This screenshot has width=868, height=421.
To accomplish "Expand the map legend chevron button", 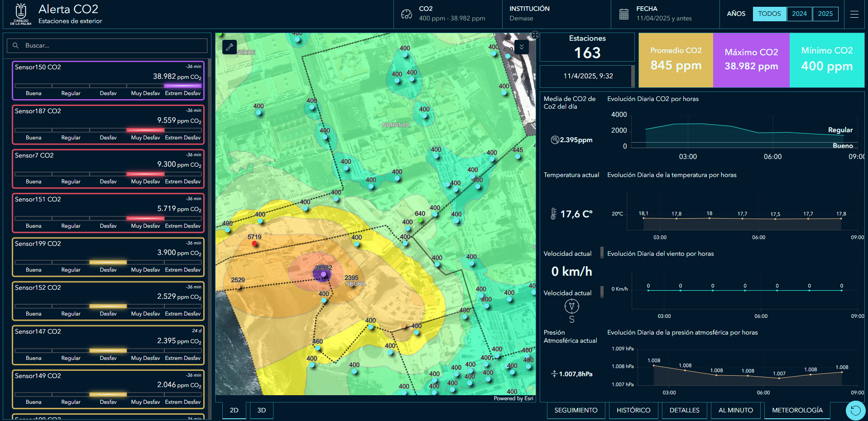I will click(522, 47).
